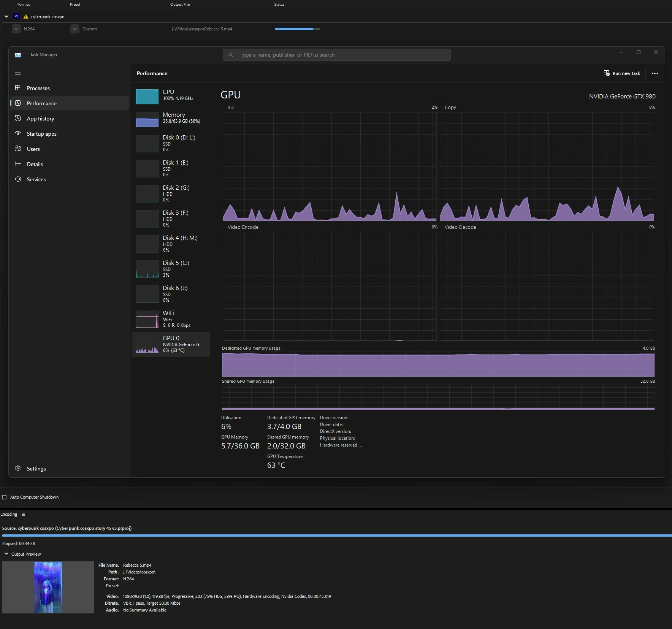Open the output file path Rebecca 5.mp4 link

202,29
